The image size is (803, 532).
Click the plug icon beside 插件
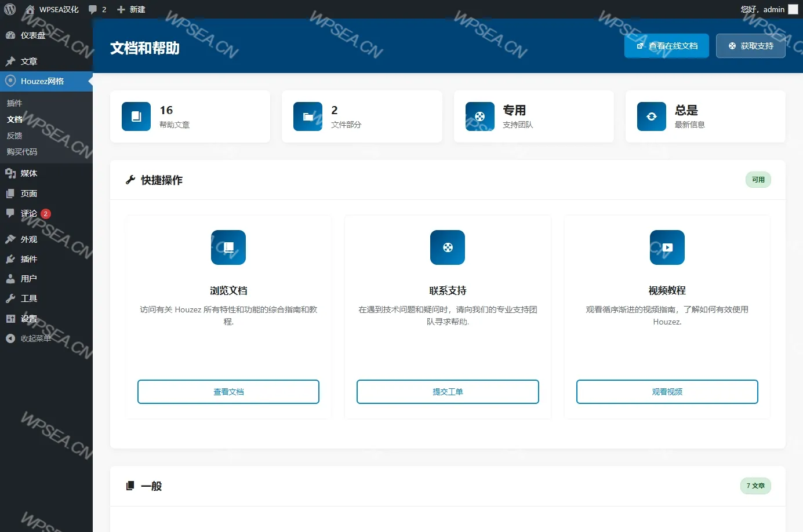pyautogui.click(x=10, y=259)
